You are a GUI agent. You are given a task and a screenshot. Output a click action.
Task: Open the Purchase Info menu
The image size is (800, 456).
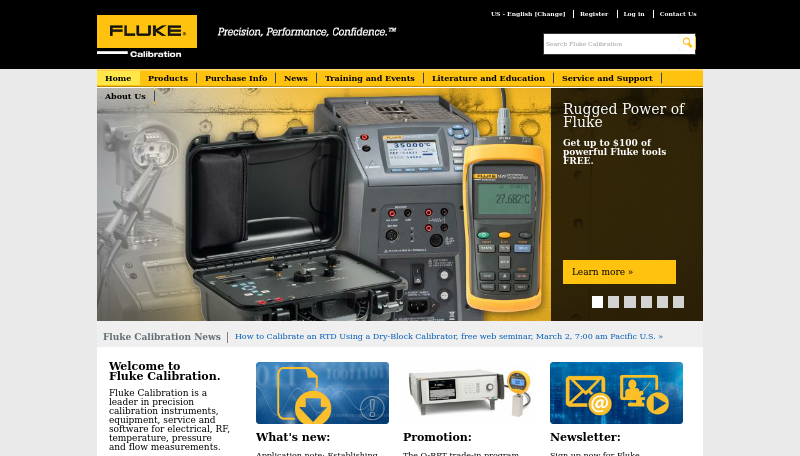236,78
